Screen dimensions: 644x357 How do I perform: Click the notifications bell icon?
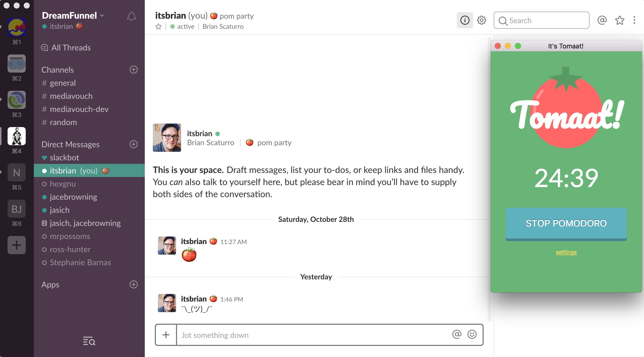tap(131, 16)
